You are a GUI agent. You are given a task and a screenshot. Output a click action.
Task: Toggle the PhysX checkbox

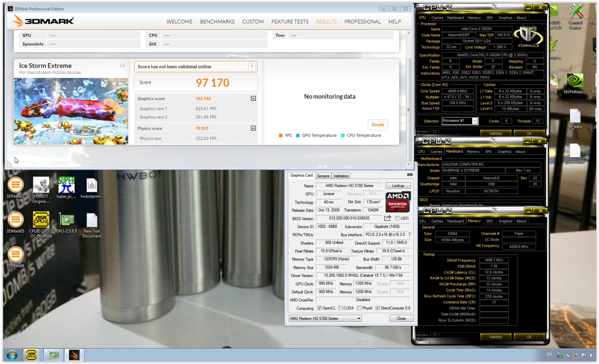(359, 308)
